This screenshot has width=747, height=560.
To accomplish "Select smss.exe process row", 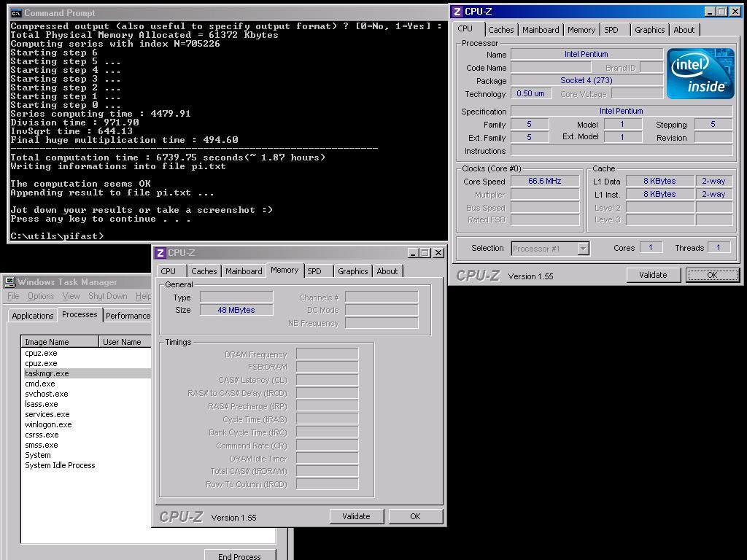I will pos(86,446).
